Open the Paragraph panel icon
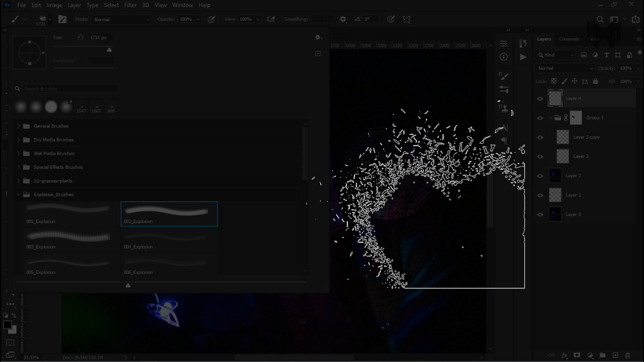644x362 pixels. [504, 140]
